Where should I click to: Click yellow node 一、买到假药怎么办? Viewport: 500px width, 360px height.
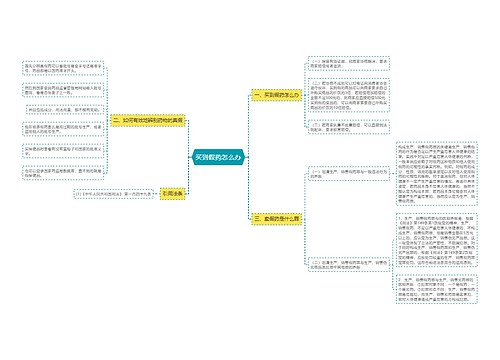click(x=277, y=95)
